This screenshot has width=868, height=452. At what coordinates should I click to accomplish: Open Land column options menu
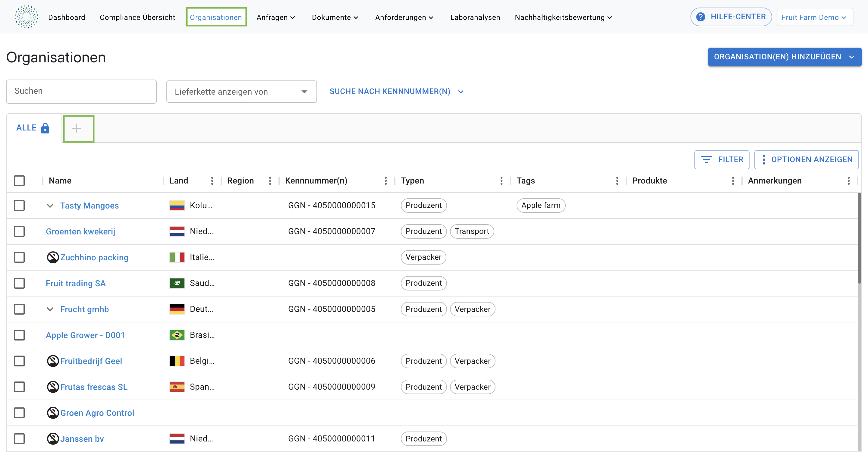(x=212, y=181)
